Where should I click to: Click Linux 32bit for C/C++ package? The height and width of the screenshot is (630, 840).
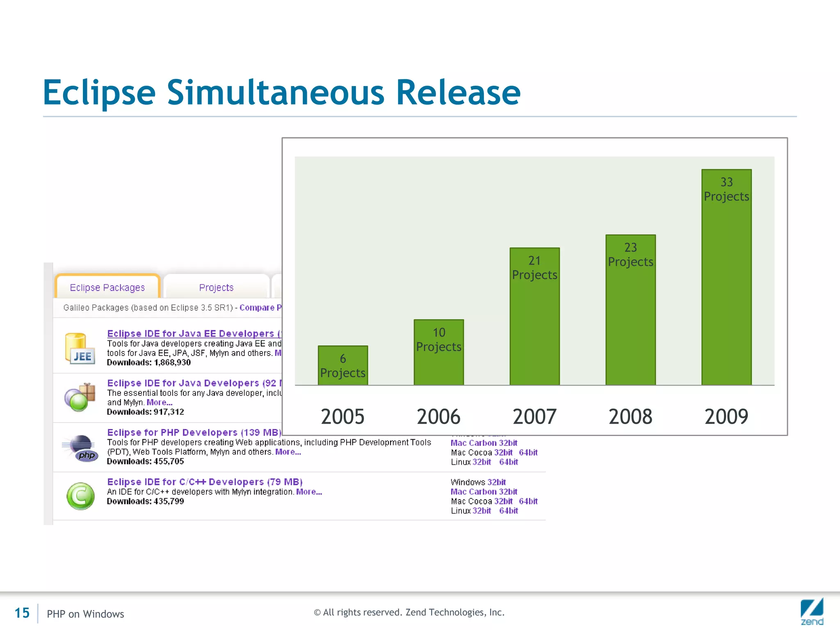coord(482,511)
